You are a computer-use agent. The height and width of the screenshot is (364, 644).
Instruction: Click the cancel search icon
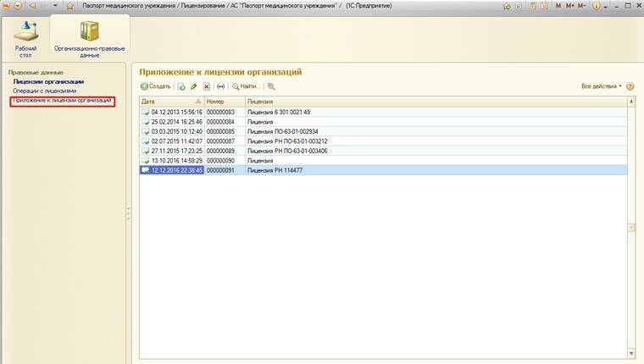[271, 86]
